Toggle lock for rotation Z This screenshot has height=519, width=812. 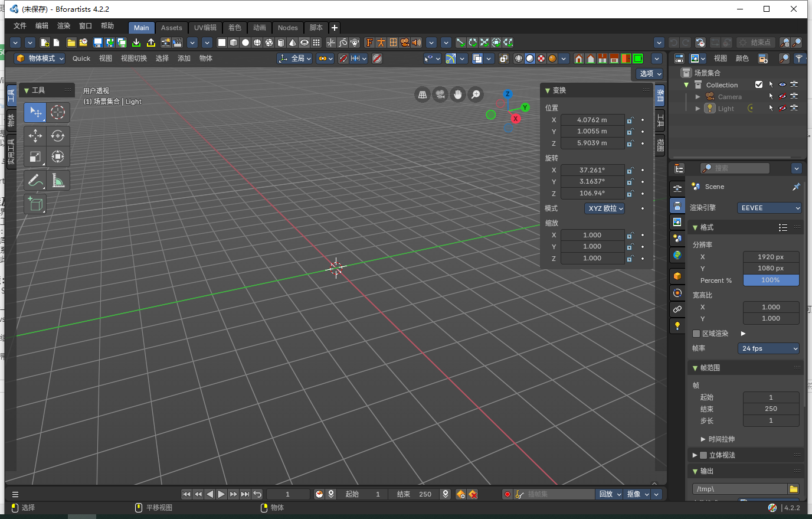coord(630,194)
